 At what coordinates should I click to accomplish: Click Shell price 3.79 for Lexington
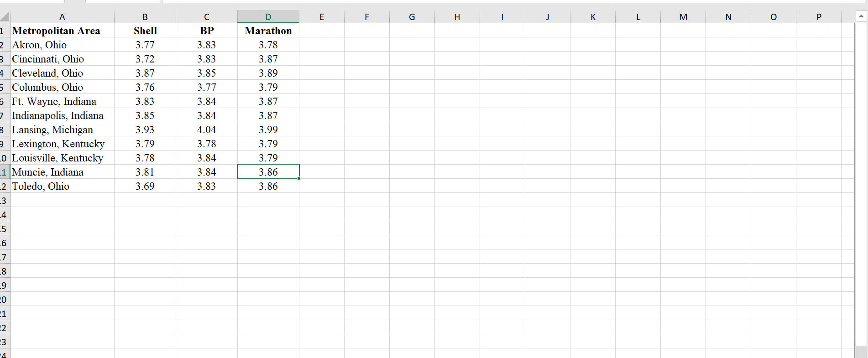coord(145,144)
